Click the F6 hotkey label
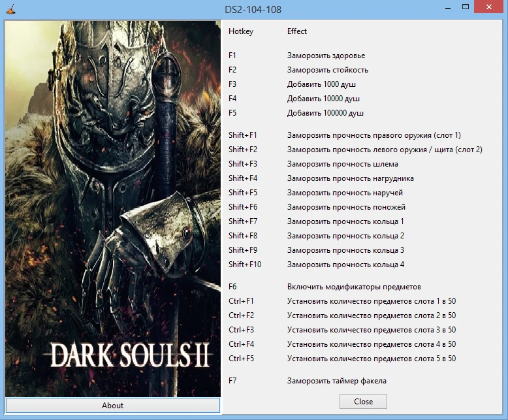Image resolution: width=508 pixels, height=420 pixels. (232, 287)
